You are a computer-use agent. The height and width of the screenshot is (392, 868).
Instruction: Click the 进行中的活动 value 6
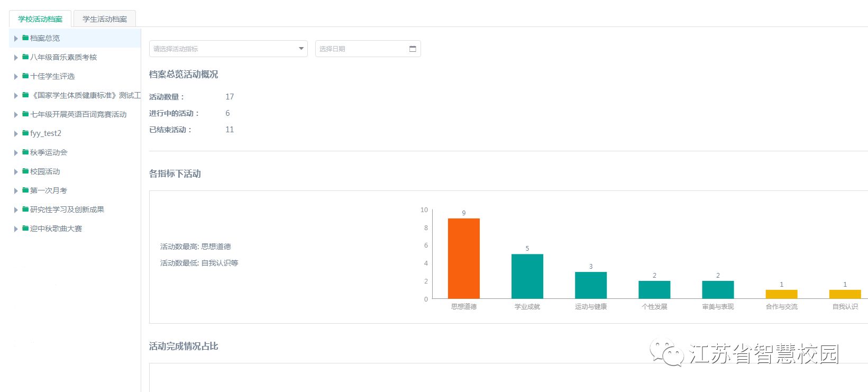(227, 113)
